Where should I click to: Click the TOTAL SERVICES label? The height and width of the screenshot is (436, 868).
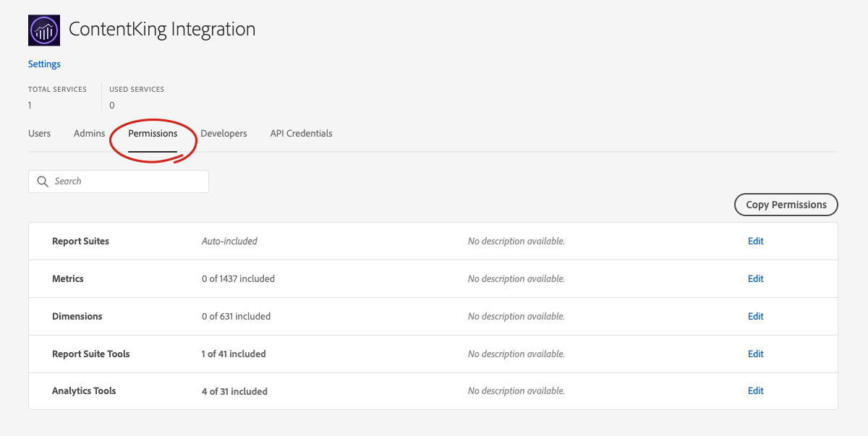(x=57, y=90)
